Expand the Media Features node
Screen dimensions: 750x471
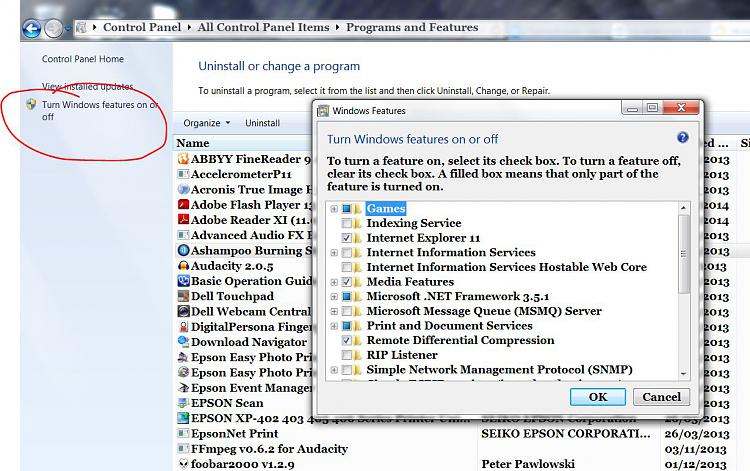[334, 282]
